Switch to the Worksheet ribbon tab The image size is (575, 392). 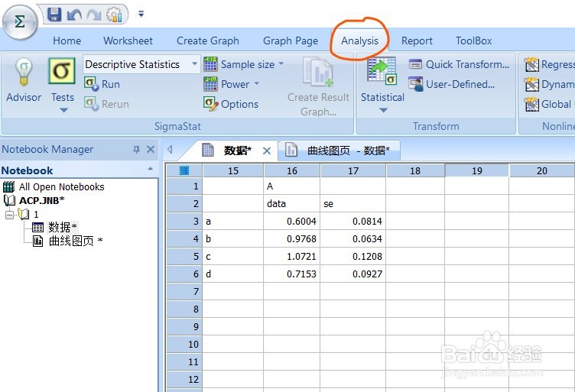[x=128, y=40]
